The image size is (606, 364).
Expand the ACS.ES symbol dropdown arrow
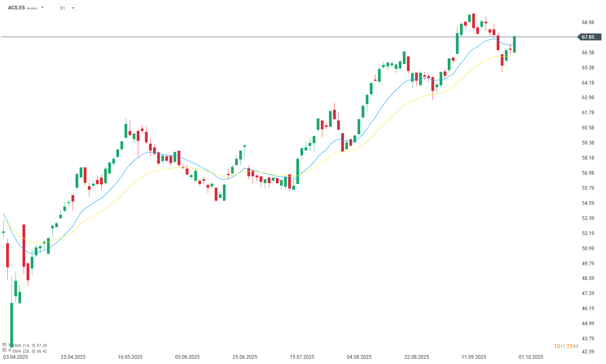(42, 8)
